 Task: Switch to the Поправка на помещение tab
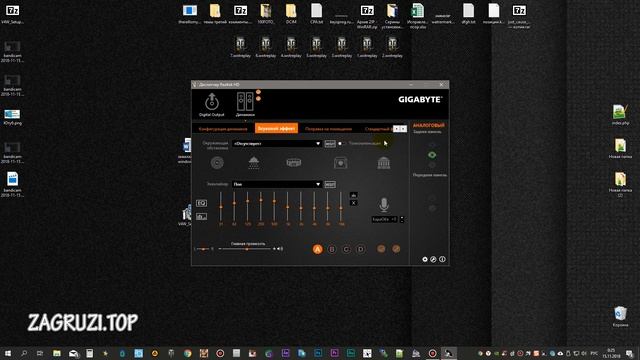pyautogui.click(x=329, y=129)
